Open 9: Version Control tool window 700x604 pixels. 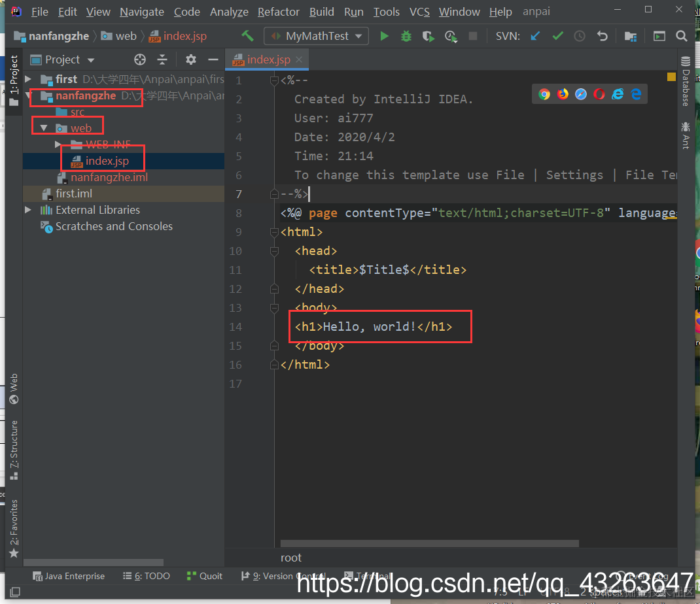tap(283, 576)
